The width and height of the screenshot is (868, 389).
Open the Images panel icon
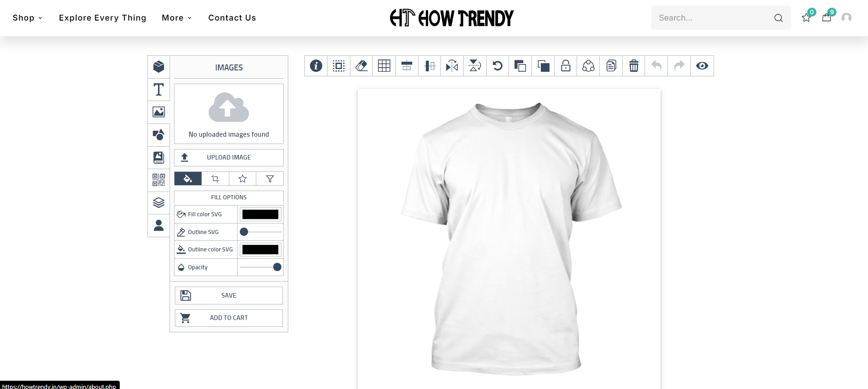click(159, 112)
